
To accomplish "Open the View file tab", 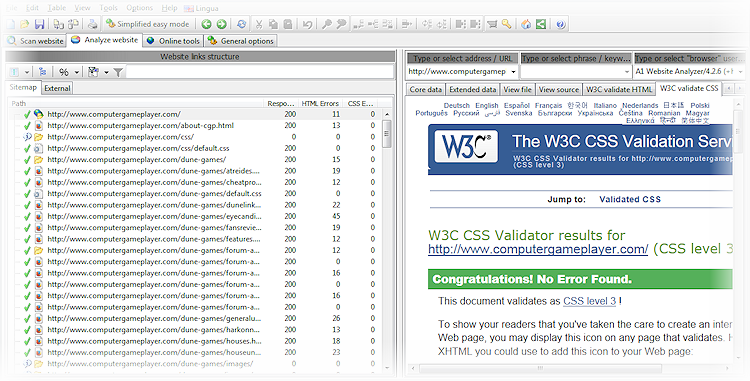I will coord(518,89).
